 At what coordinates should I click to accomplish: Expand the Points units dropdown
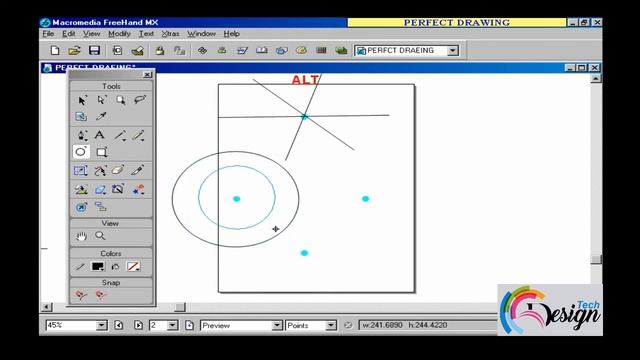pos(331,325)
